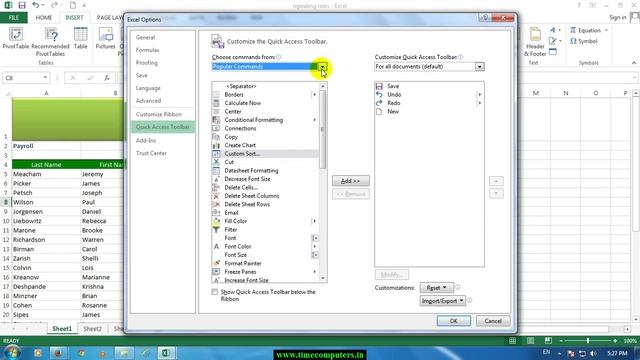Viewport: 640px width, 360px height.
Task: Click zoom in plus button
Action: (615, 340)
